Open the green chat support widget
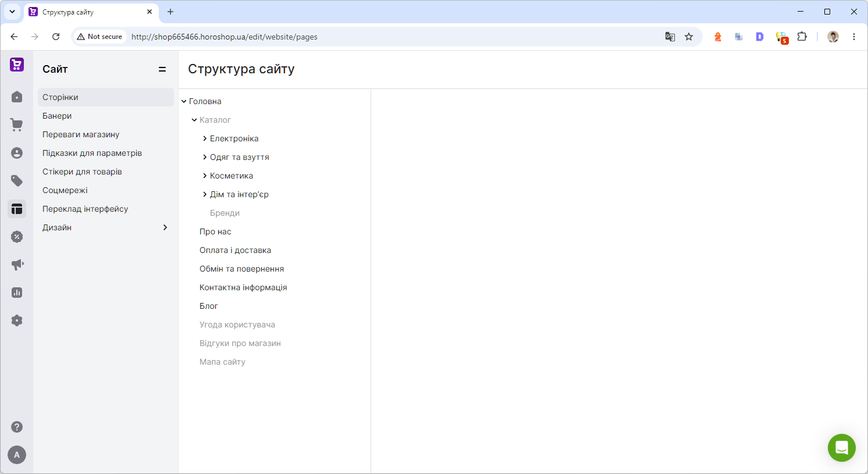The image size is (868, 474). 842,448
